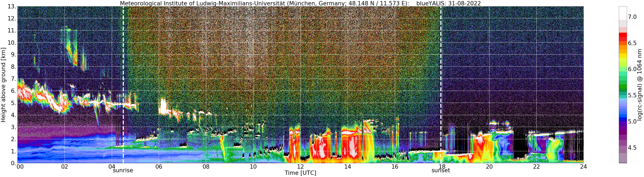
Task: Click the '3.' height tick label
Action: pyautogui.click(x=14, y=127)
